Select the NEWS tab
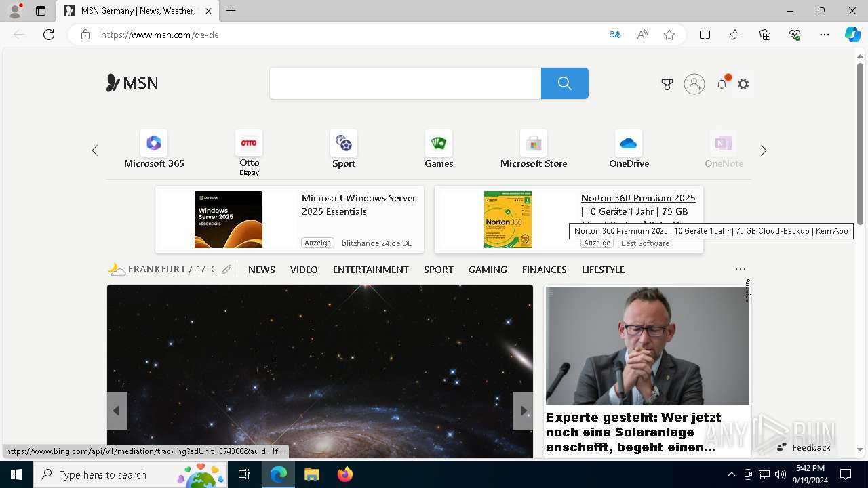Screen dimensions: 868x488 (x=262, y=270)
